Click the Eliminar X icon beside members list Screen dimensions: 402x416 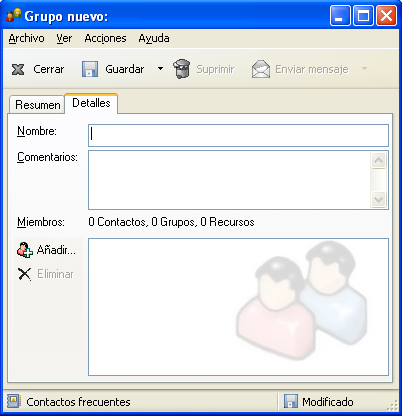24,274
